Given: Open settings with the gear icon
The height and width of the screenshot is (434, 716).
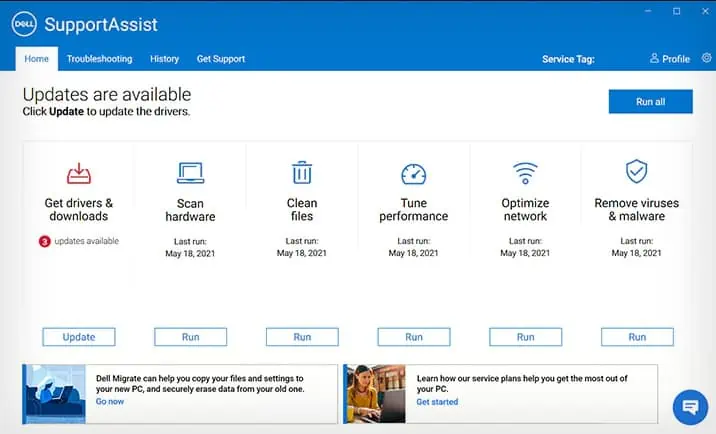Looking at the screenshot, I should click(x=707, y=58).
